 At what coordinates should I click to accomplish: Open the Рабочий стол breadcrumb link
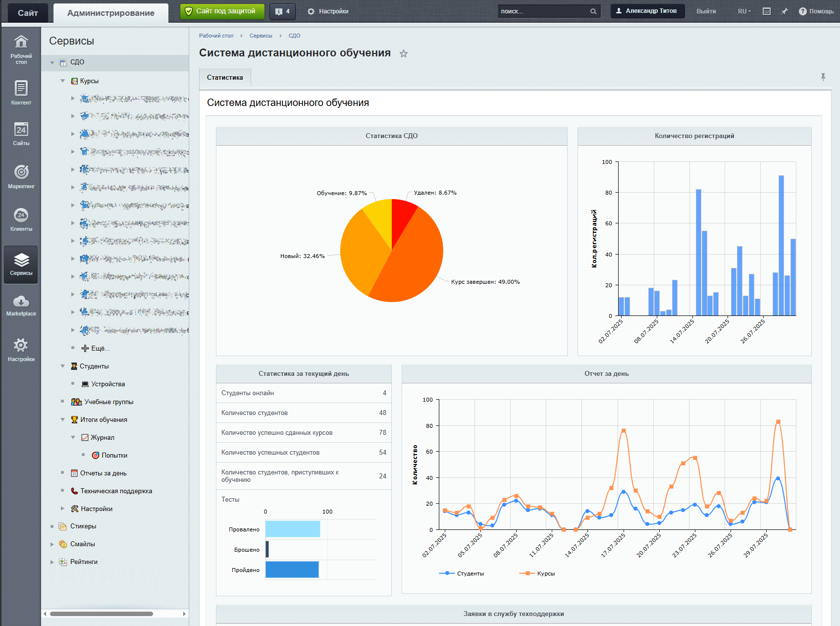coord(216,36)
